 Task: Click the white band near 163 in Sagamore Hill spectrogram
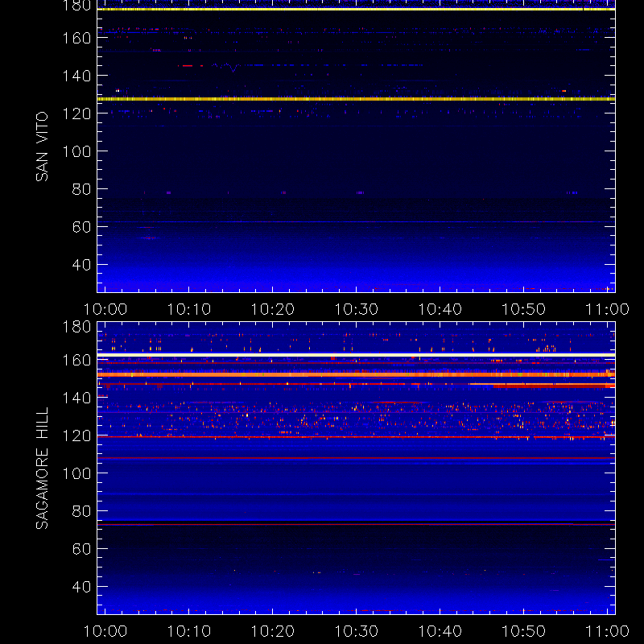[356, 355]
